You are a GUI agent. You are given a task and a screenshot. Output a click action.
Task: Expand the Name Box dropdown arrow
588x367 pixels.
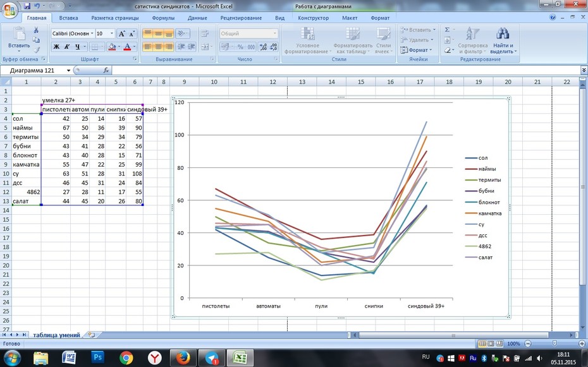coord(69,70)
